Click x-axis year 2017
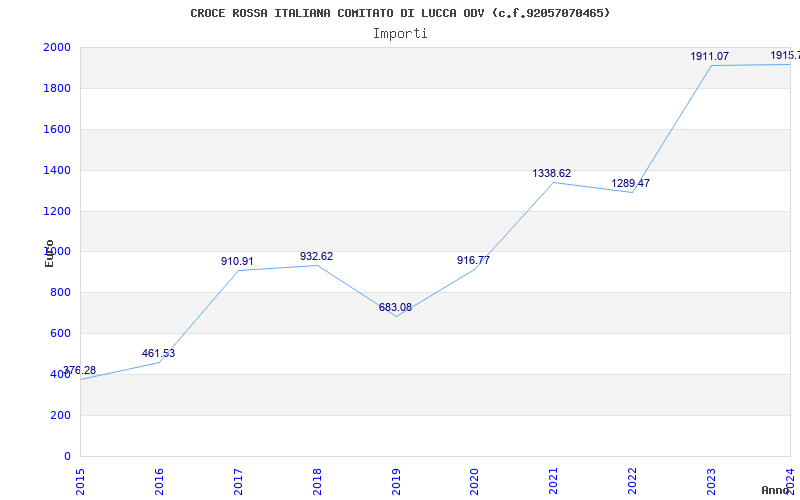Screen dimensions: 800x500 click(238, 482)
